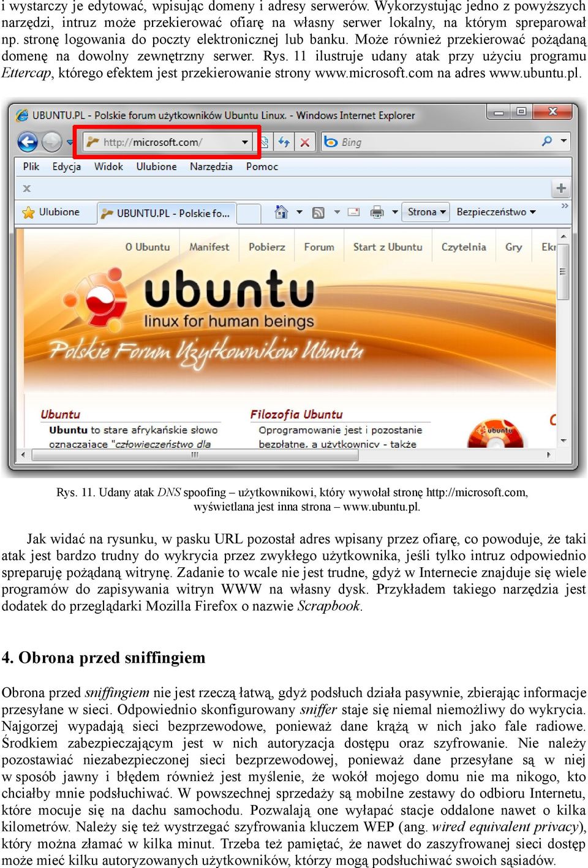Open the Czytelnia page link
This screenshot has height=868, width=588.
(464, 247)
